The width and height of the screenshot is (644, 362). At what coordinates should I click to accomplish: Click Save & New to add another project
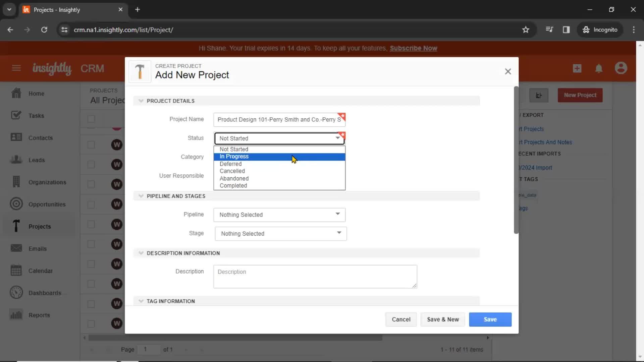click(x=443, y=319)
